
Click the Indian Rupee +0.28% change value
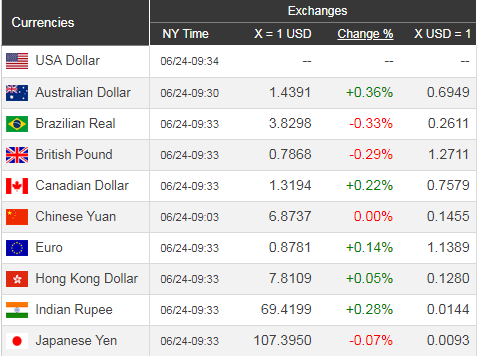pyautogui.click(x=369, y=310)
